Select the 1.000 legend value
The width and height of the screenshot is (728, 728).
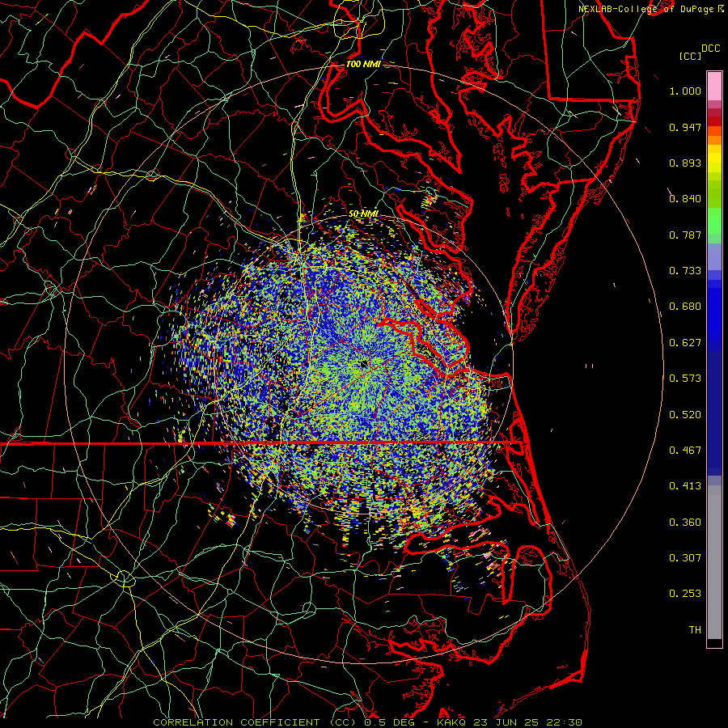(x=685, y=91)
